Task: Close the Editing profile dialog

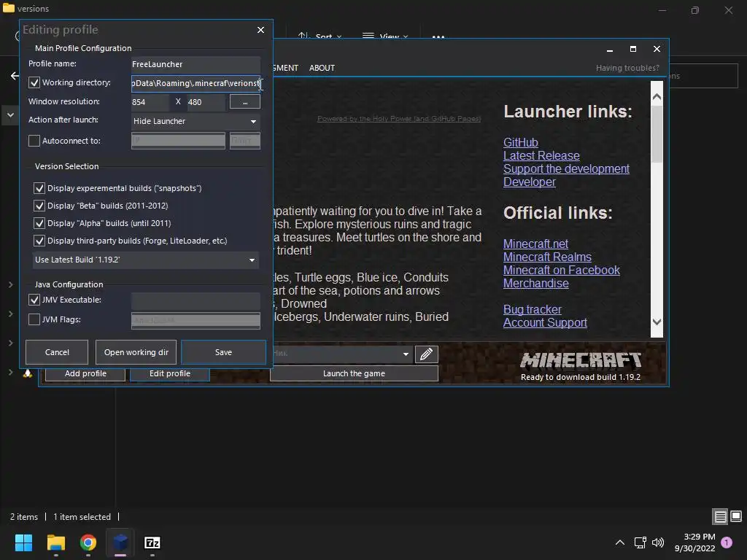Action: pyautogui.click(x=260, y=29)
